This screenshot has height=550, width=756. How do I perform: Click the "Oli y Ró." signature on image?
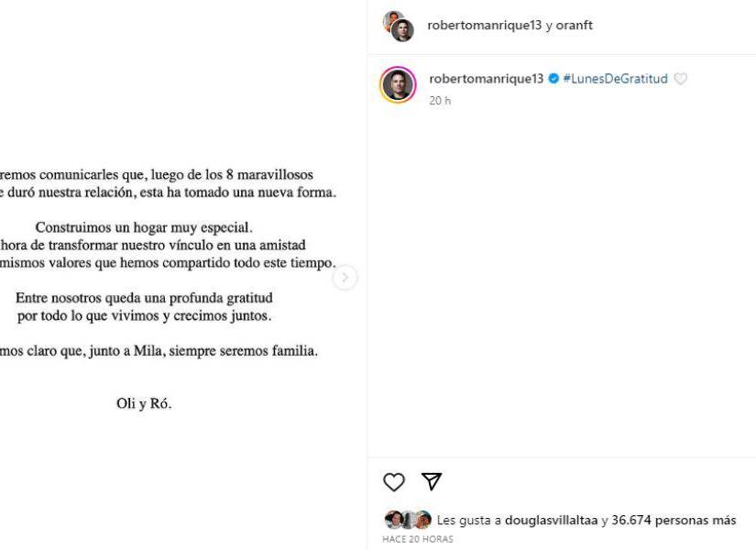pos(144,403)
